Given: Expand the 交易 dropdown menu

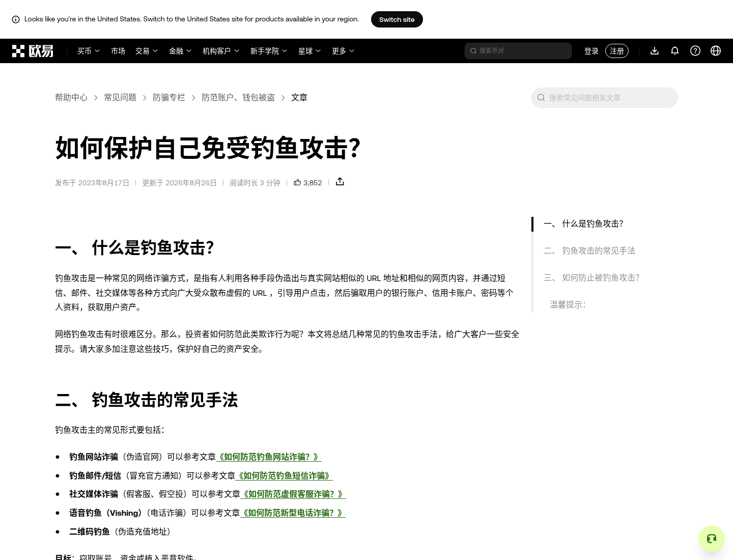Looking at the screenshot, I should coord(147,51).
